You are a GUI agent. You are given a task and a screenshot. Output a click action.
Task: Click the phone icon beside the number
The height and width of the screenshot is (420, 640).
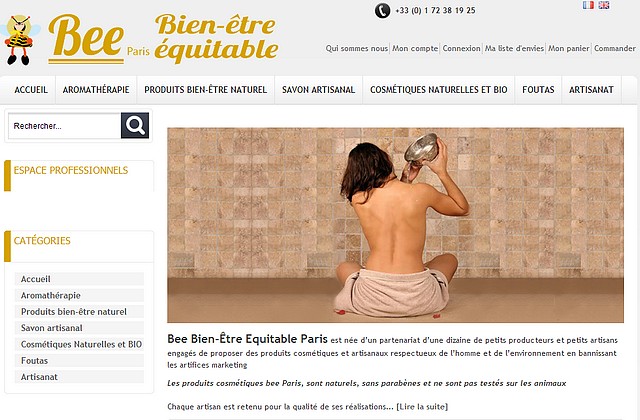click(x=382, y=11)
